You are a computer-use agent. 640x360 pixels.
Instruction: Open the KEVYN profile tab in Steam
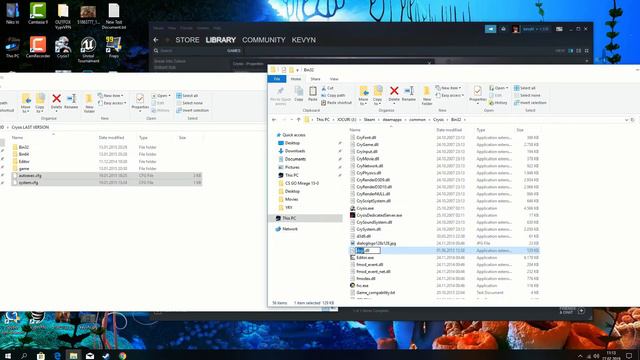[303, 40]
